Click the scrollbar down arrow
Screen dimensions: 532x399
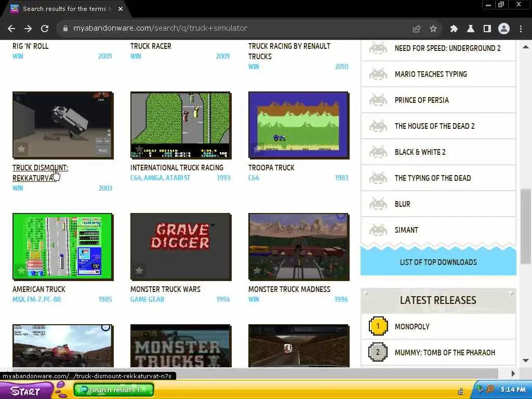click(526, 361)
